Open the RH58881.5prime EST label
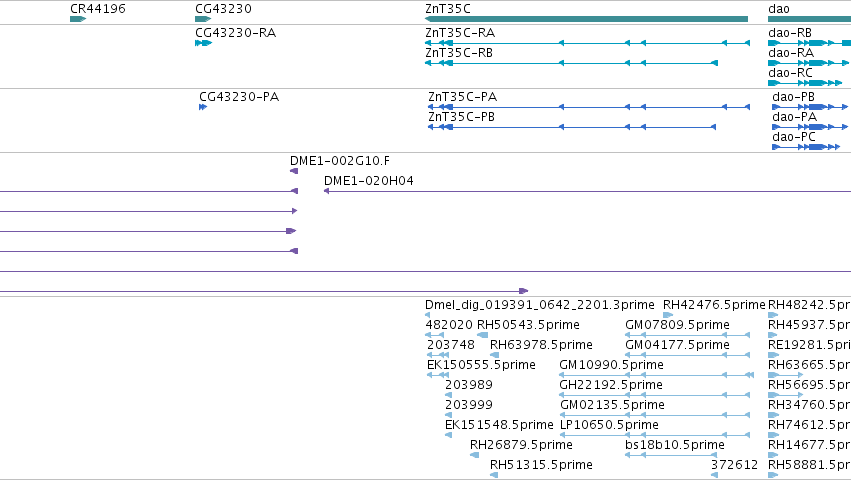The image size is (851, 480). [x=809, y=465]
